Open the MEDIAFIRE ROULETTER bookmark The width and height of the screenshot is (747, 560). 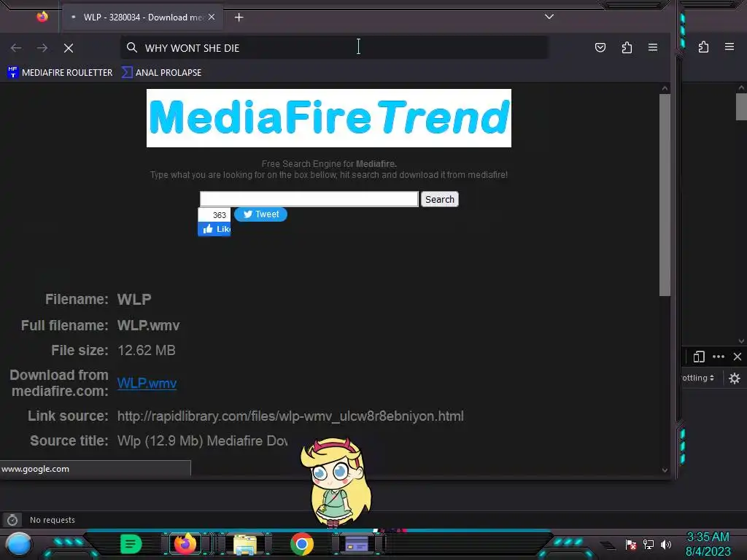pos(60,72)
